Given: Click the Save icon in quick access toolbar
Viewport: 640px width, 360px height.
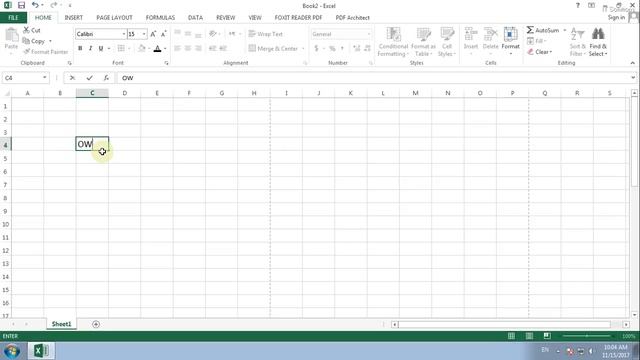Looking at the screenshot, I should [21, 5].
